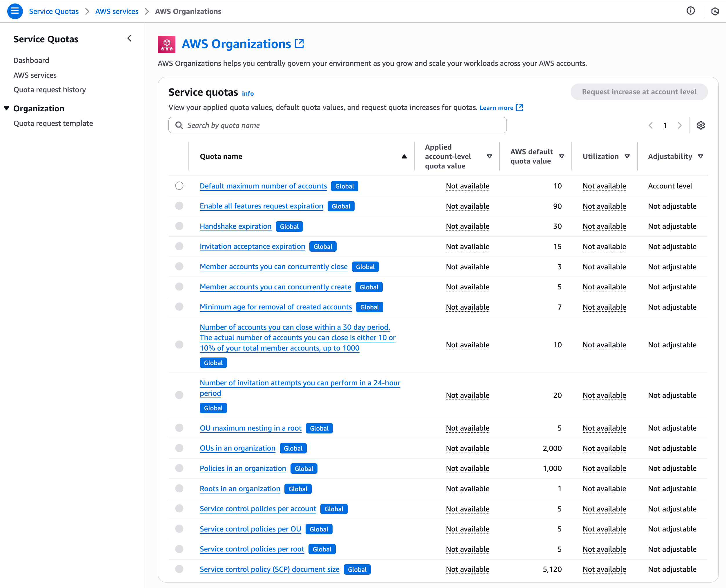Screen dimensions: 726x588
Task: Go to Dashboard in the sidebar
Action: tap(31, 60)
